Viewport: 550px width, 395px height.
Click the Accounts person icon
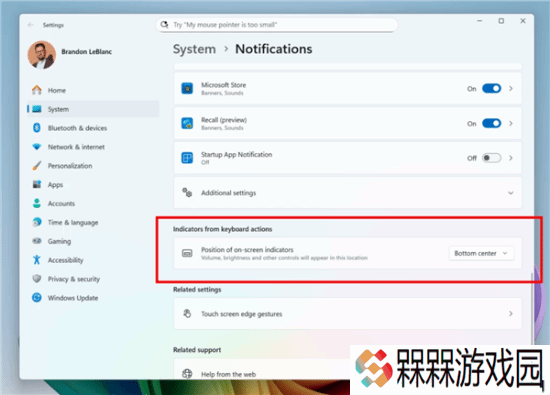[x=36, y=203]
